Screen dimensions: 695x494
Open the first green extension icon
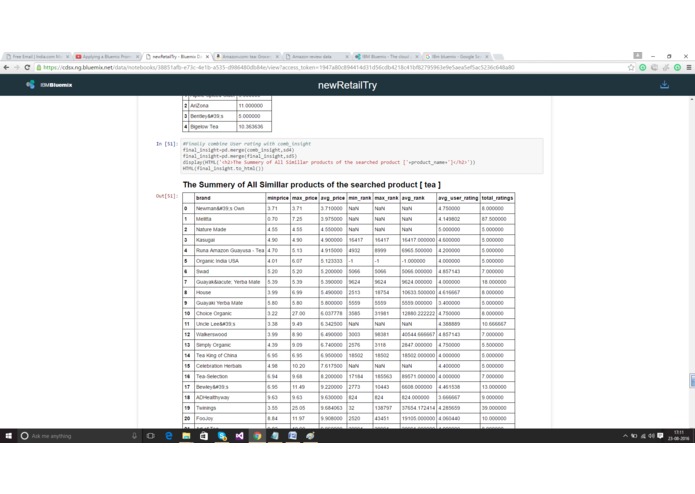click(x=643, y=67)
